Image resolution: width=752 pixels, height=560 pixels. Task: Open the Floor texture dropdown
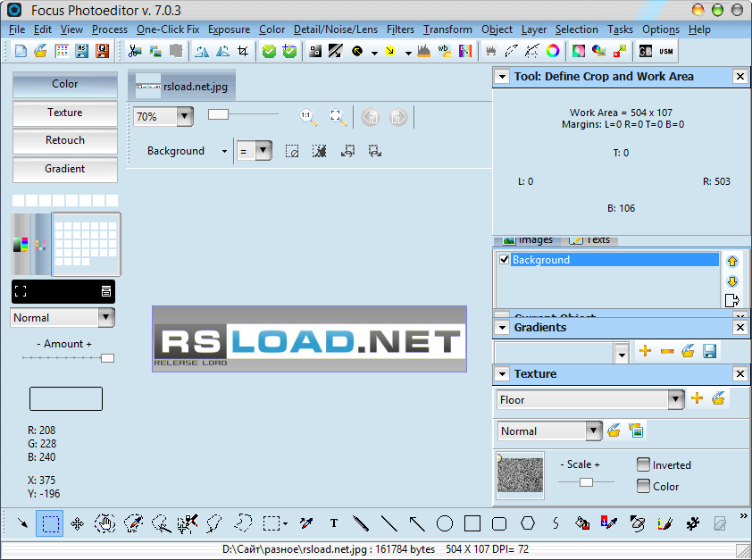[676, 399]
